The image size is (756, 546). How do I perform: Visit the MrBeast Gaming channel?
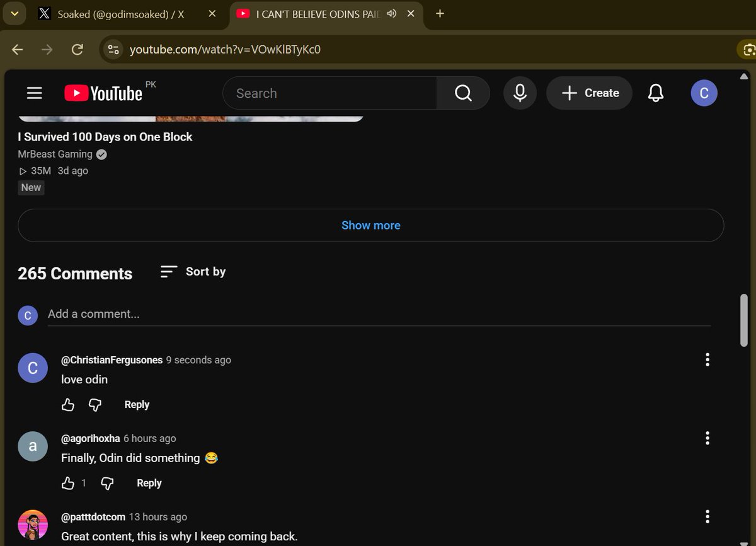coord(55,154)
